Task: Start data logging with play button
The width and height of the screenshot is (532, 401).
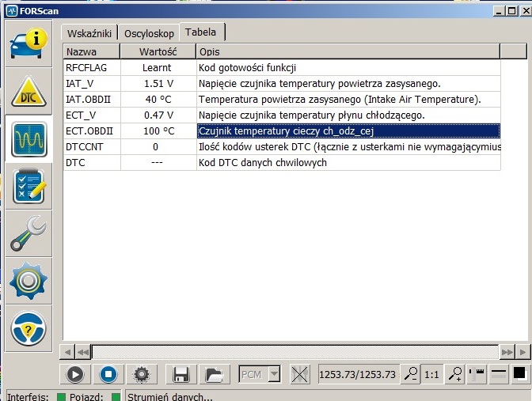Action: click(75, 375)
